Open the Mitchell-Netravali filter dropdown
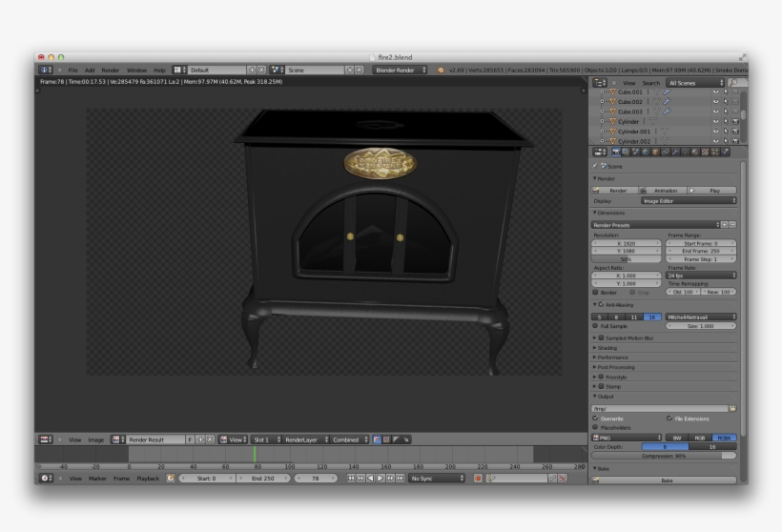Screen dimensions: 782x532 pos(701,317)
